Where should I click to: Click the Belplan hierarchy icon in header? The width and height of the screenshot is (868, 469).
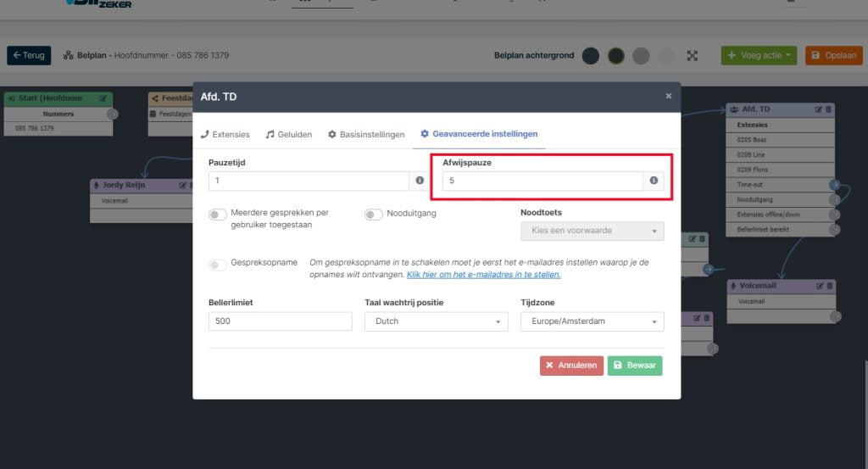(x=68, y=55)
